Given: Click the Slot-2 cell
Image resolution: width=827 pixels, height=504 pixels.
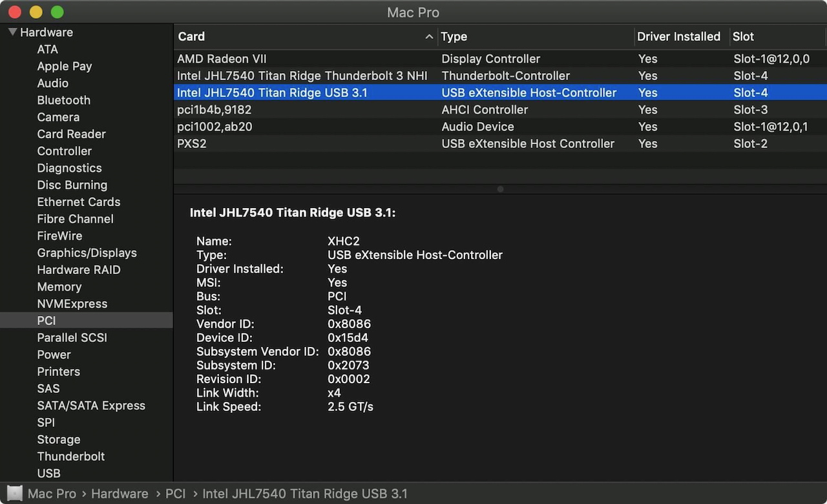Looking at the screenshot, I should [751, 143].
